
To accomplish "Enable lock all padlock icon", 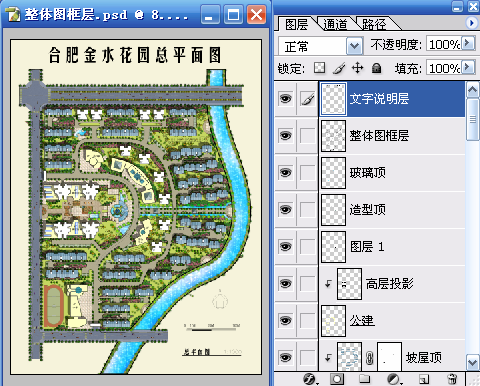I will (x=377, y=68).
